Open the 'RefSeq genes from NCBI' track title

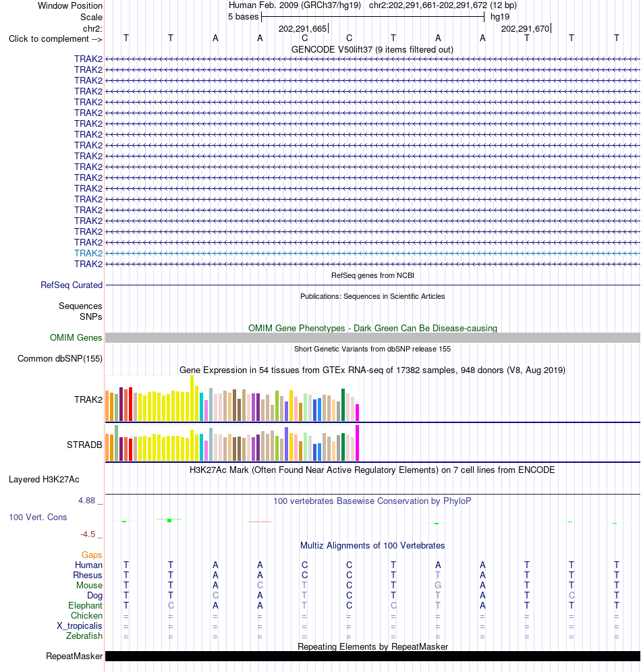coord(372,275)
